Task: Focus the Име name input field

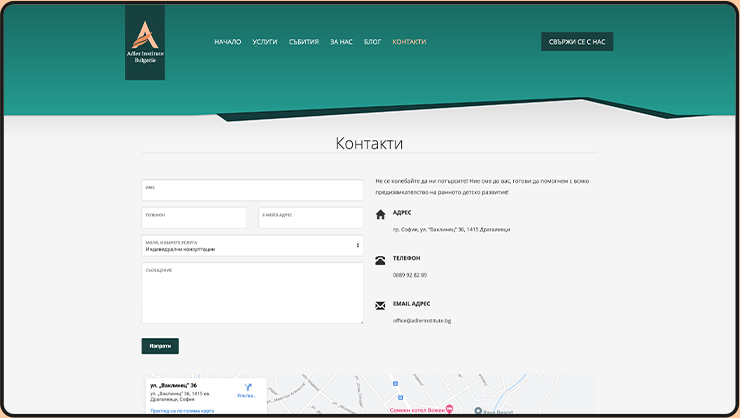Action: (x=252, y=191)
